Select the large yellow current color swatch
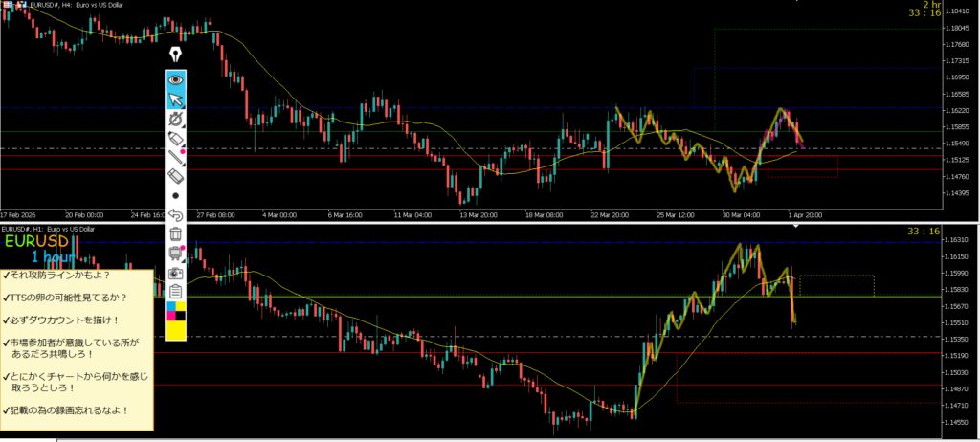The width and height of the screenshot is (980, 442). (x=175, y=330)
